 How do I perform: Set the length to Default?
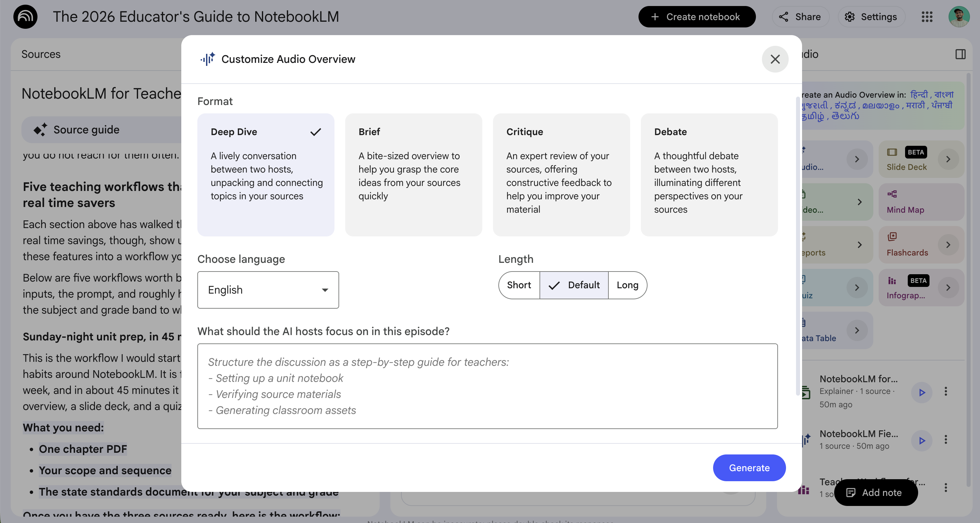574,285
